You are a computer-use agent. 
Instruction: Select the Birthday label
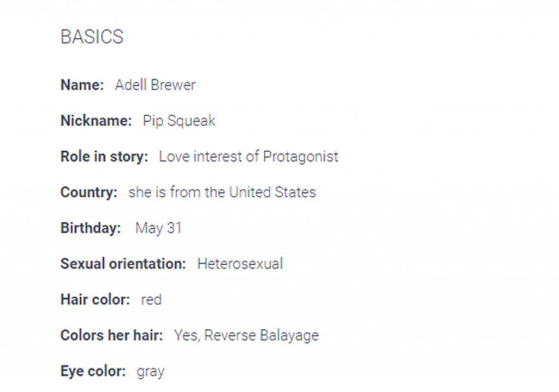point(91,228)
